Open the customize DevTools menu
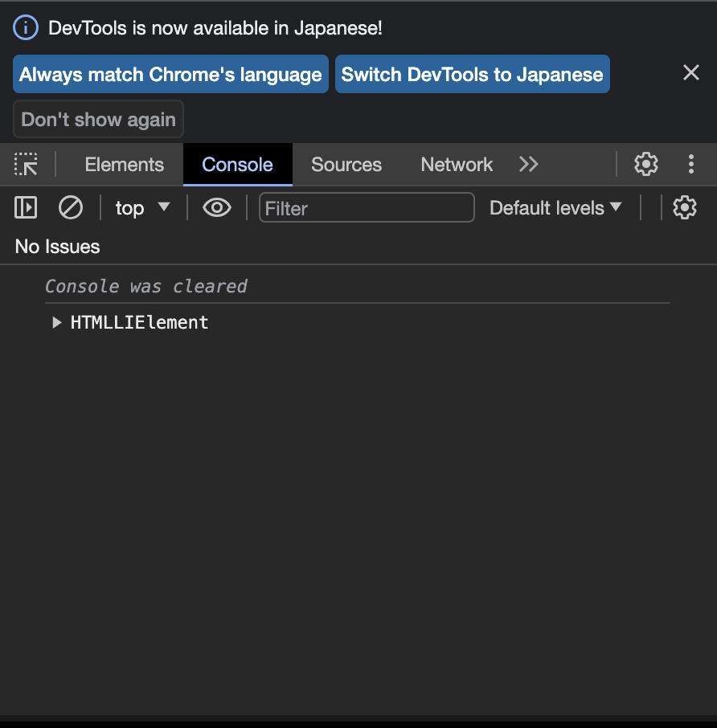Image resolution: width=717 pixels, height=728 pixels. (x=691, y=164)
